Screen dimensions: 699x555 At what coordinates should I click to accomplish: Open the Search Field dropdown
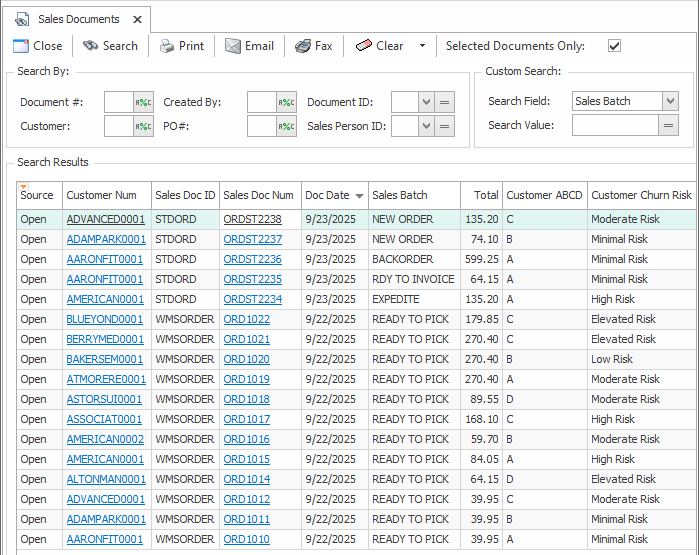[670, 101]
